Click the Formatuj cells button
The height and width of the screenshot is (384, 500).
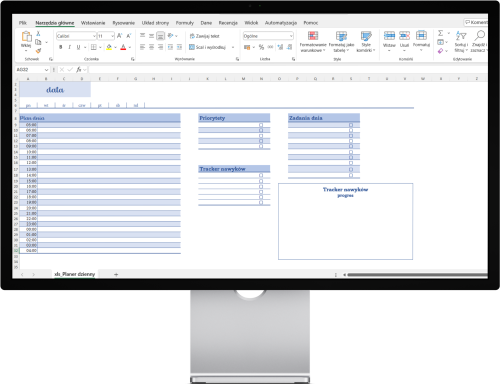coord(421,41)
